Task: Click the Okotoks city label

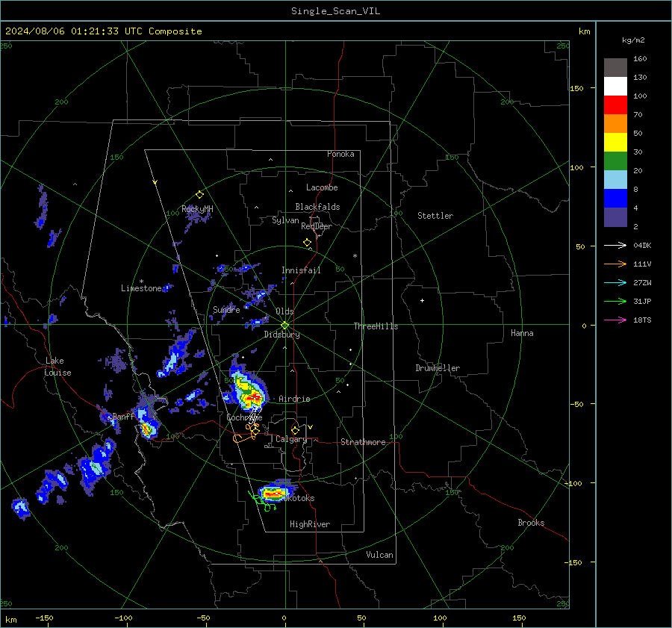Action: (x=299, y=498)
